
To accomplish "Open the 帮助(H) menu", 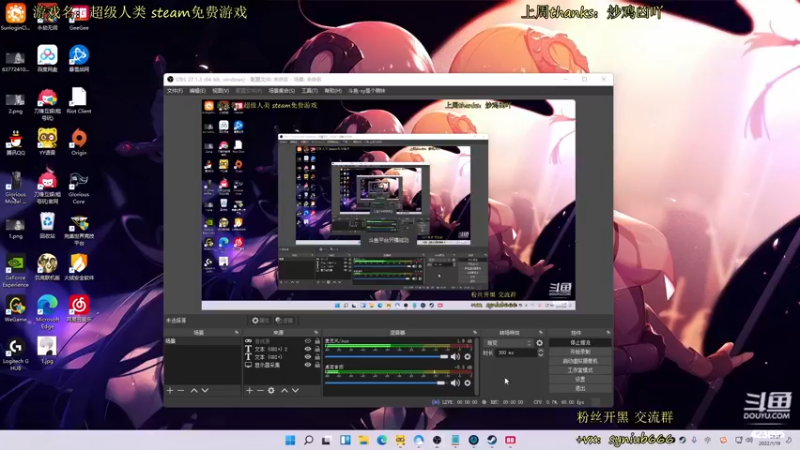I will [333, 91].
